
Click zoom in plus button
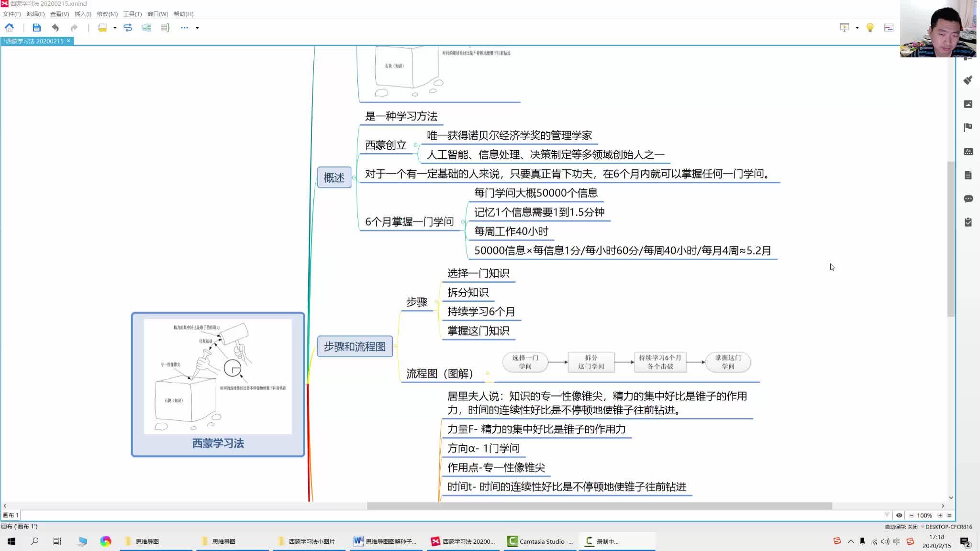[x=940, y=515]
